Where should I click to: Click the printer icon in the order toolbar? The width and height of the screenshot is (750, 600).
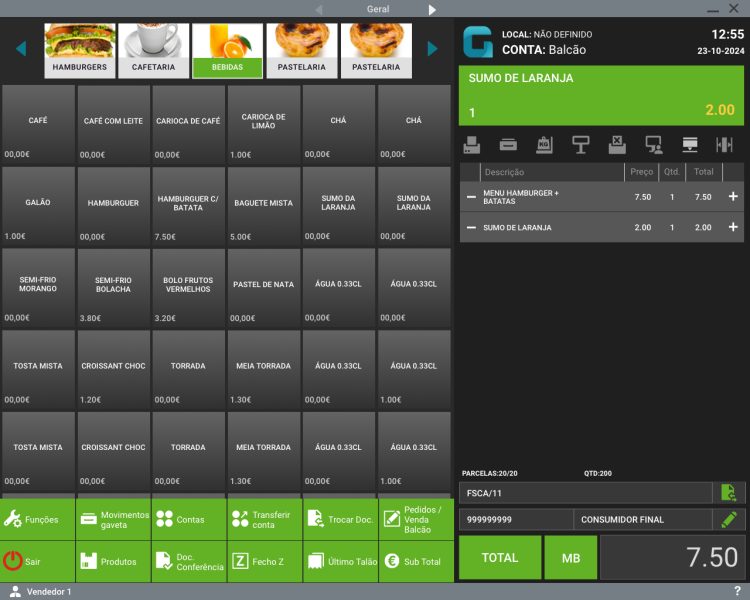point(472,144)
